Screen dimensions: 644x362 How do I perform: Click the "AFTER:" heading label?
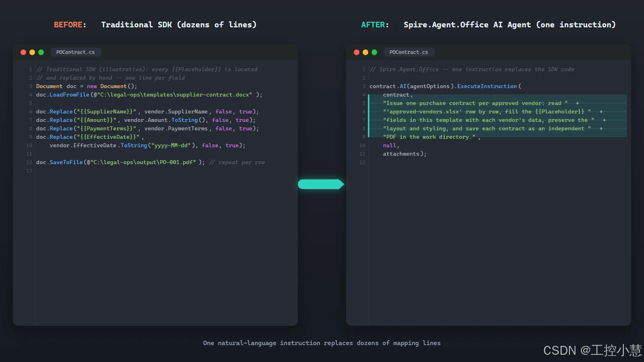point(375,25)
